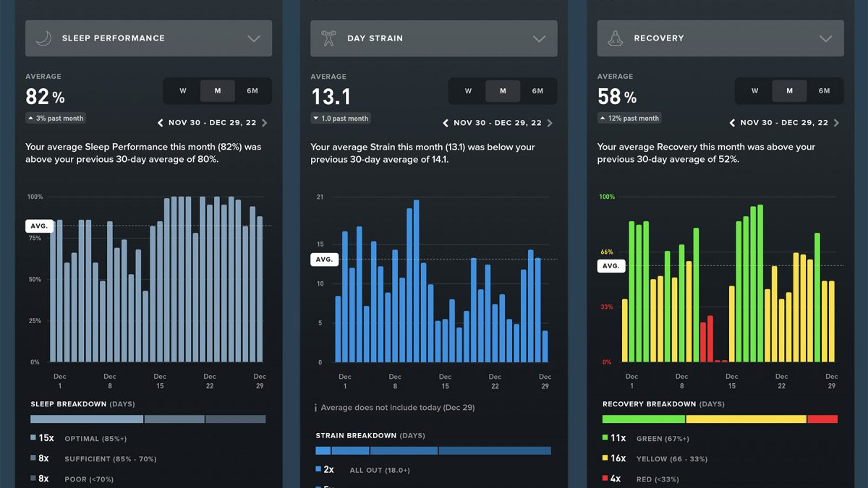868x488 pixels.
Task: Click green segment of Recovery Breakdown bar
Action: click(x=643, y=419)
